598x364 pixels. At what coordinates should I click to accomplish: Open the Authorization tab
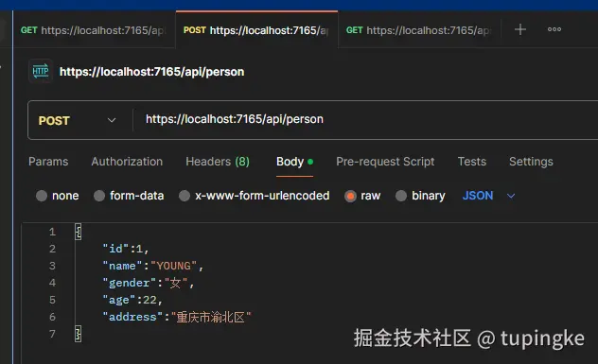pos(127,162)
